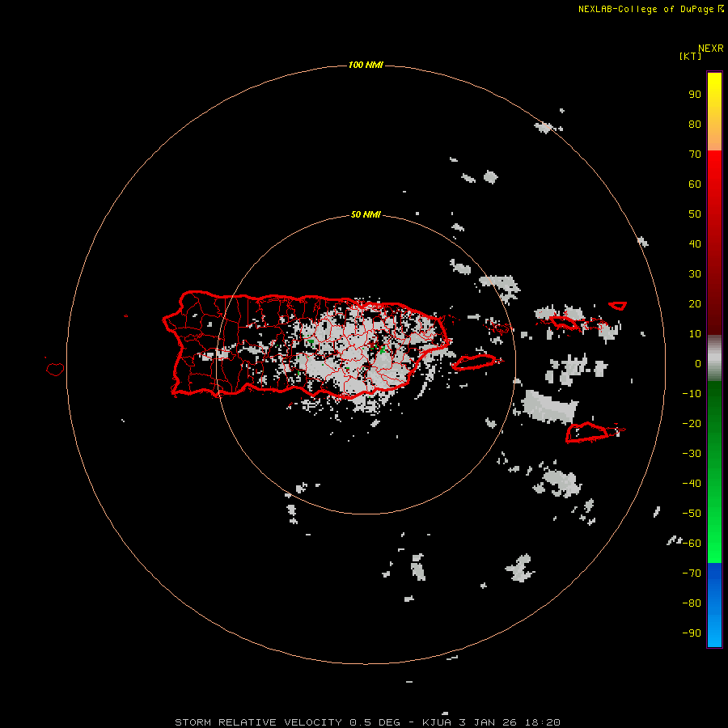Click the 0 scale value
The image size is (728, 728).
tap(698, 363)
